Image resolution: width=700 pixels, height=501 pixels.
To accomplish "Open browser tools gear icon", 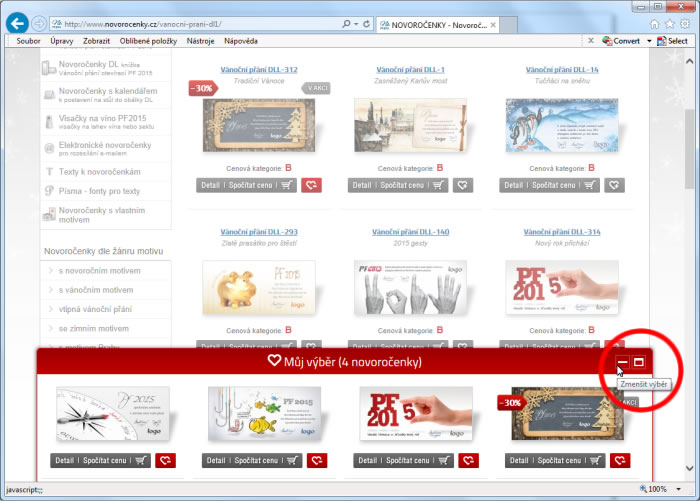I will click(x=685, y=24).
